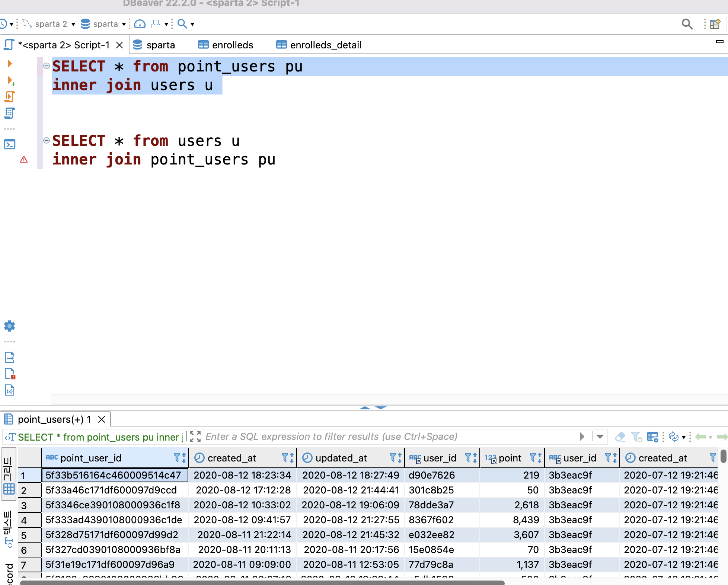Open the enrolleds table tab
This screenshot has width=728, height=585.
226,45
